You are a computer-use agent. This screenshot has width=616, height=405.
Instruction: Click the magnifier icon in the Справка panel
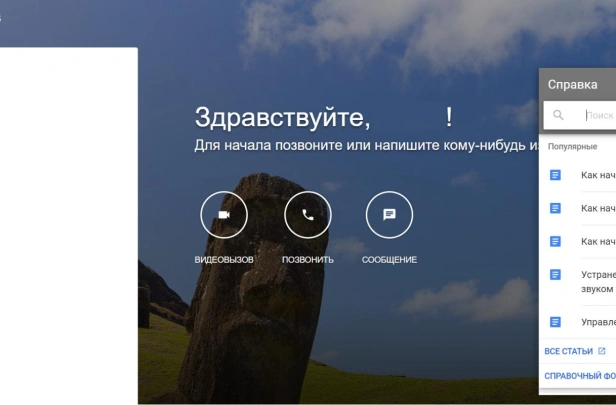558,115
